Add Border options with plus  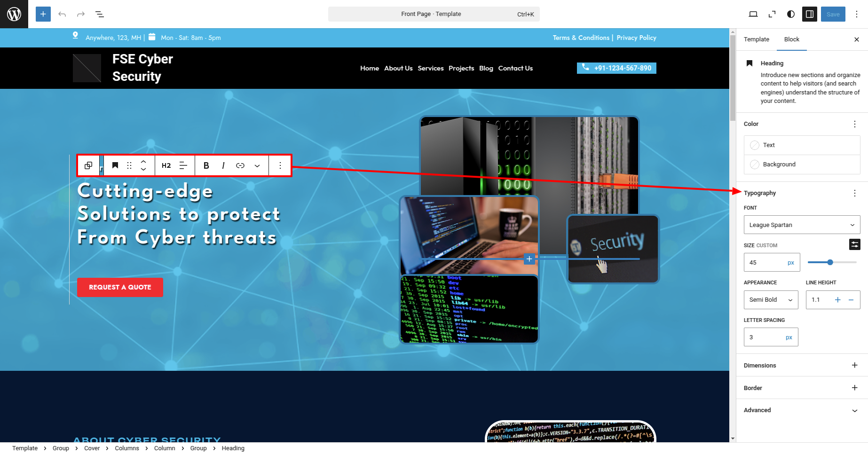tap(855, 388)
